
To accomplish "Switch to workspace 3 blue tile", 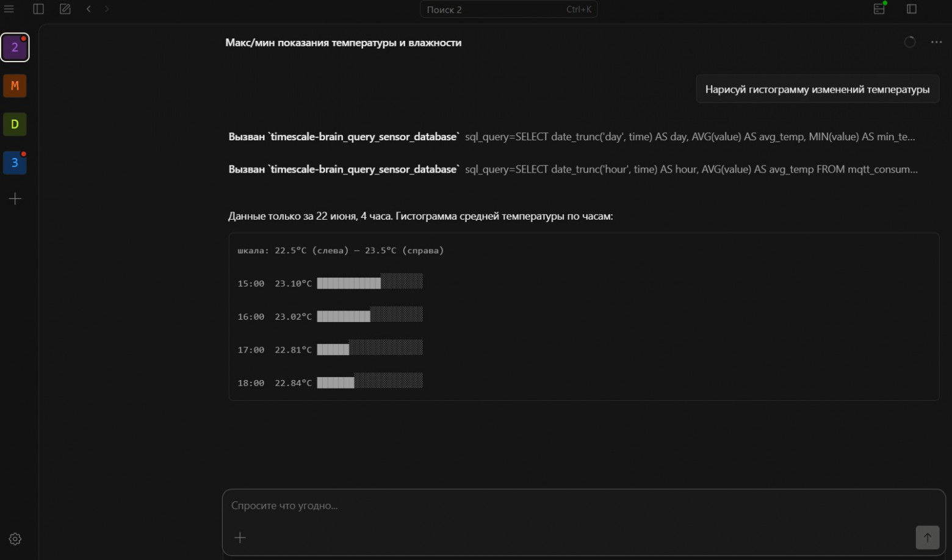I will pyautogui.click(x=15, y=163).
